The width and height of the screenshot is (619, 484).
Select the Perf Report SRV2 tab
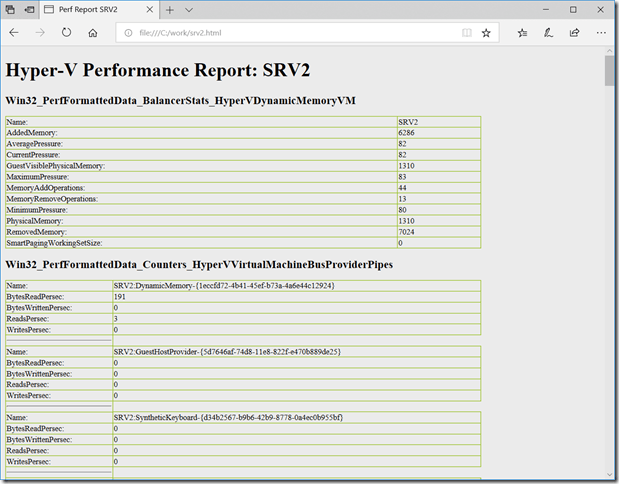pos(99,9)
